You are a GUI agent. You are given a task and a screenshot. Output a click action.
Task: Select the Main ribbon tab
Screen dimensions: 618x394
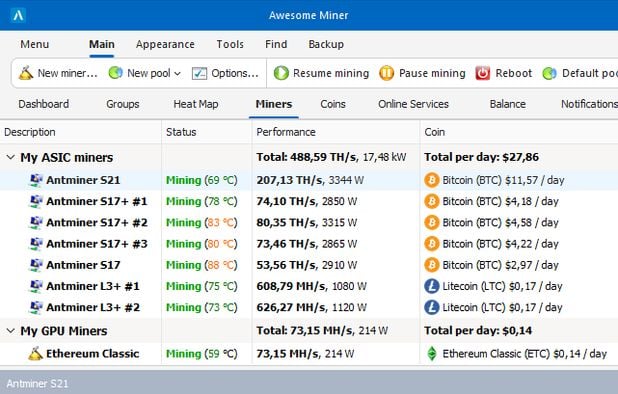102,44
